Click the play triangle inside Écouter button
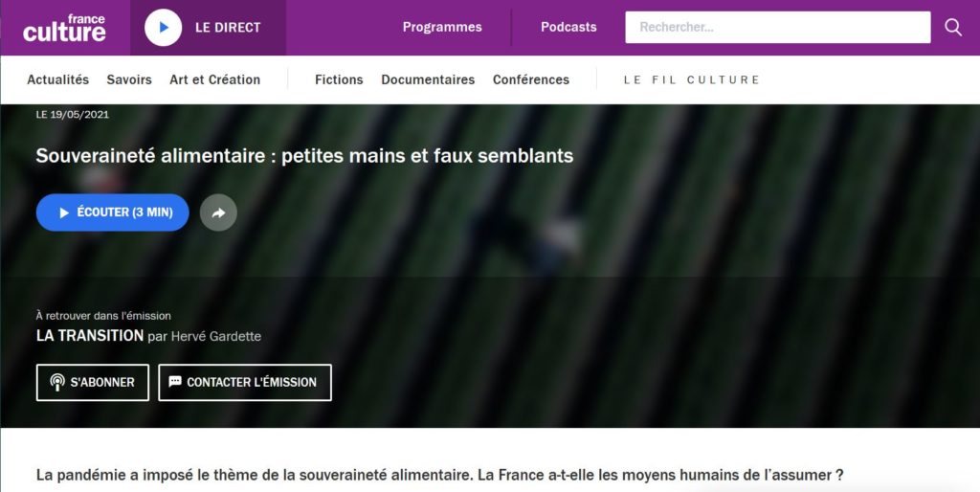The width and height of the screenshot is (980, 492). point(64,212)
